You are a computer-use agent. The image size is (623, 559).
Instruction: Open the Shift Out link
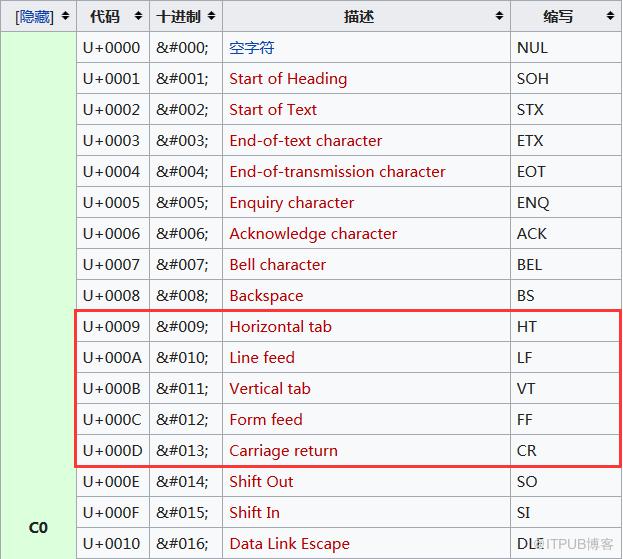coord(261,482)
